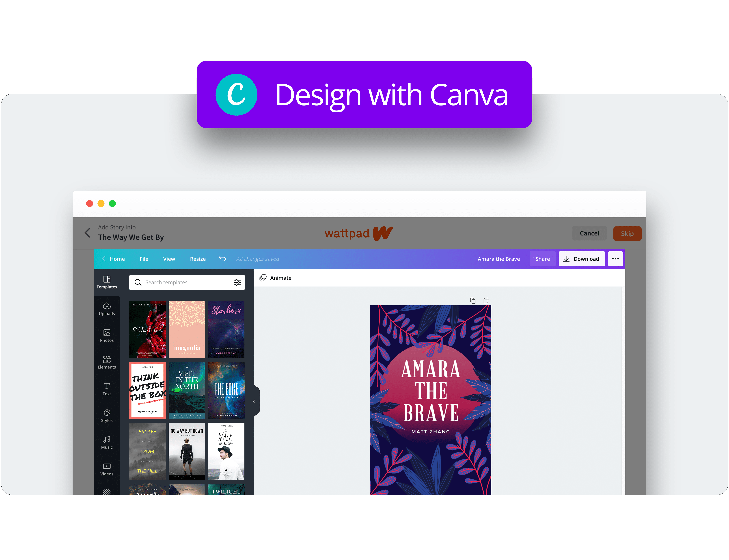Select Visit in the North template

pyautogui.click(x=187, y=390)
